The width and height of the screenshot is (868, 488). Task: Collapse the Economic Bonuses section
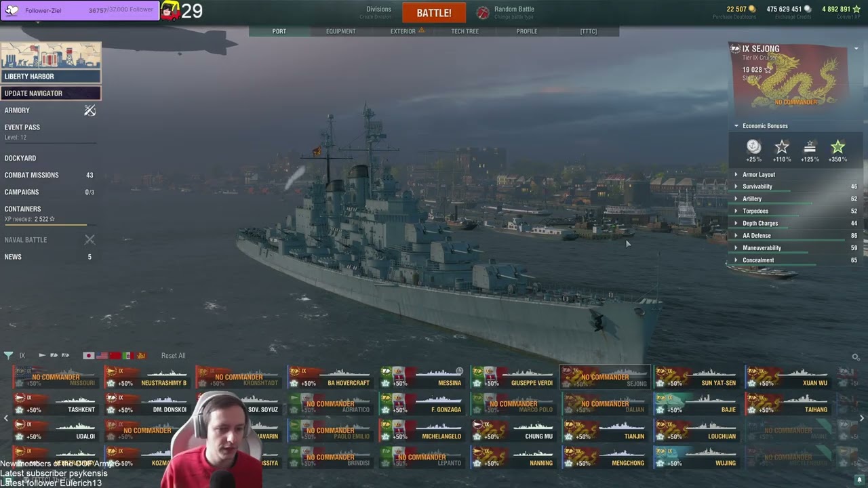(765, 126)
